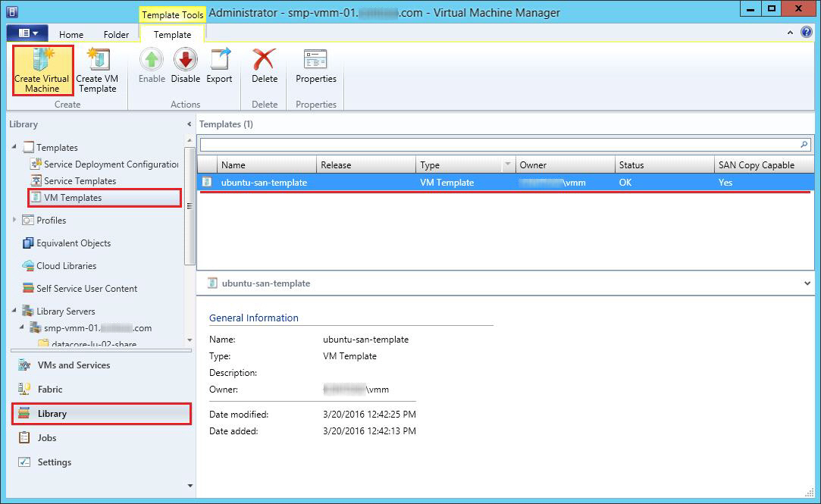Expand the Profiles tree node

point(16,220)
